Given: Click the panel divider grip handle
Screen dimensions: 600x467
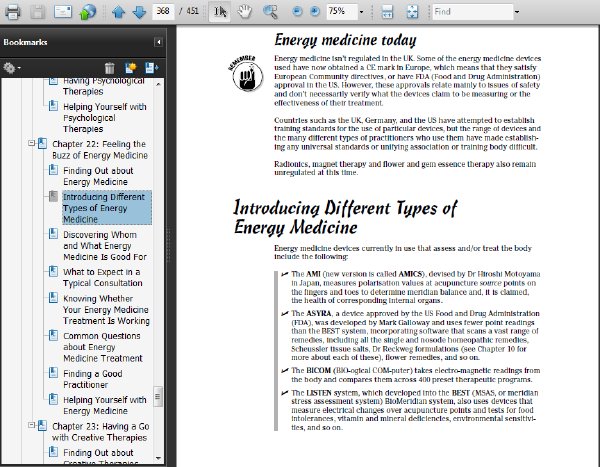Looking at the screenshot, I should coord(168,245).
